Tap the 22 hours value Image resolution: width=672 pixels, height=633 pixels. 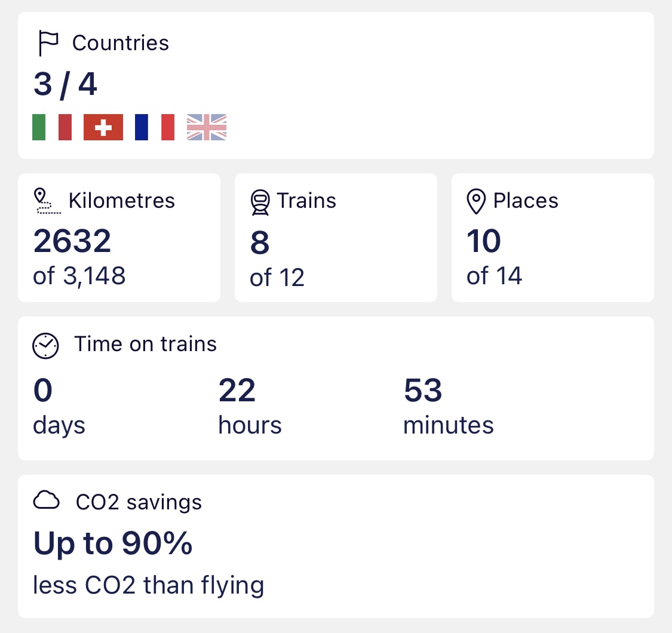click(237, 391)
